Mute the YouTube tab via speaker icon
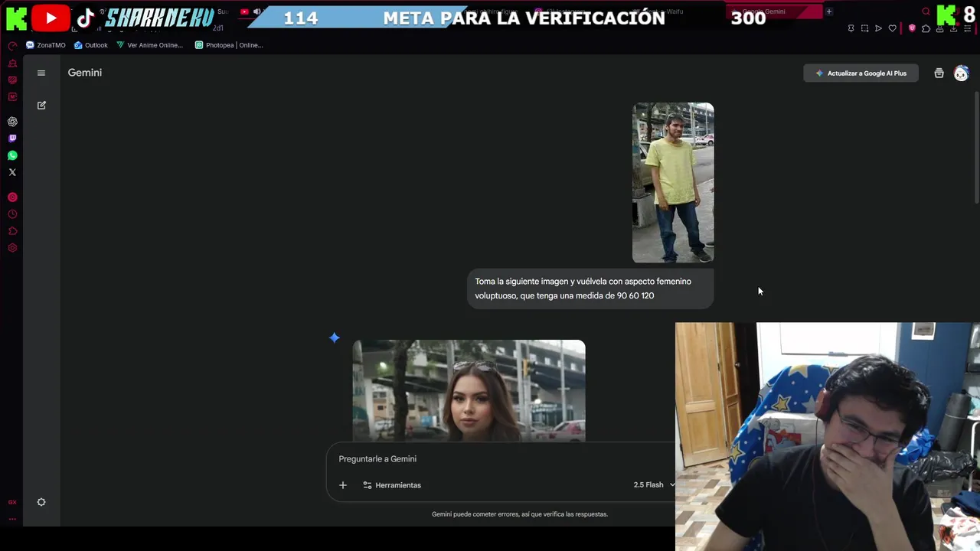980x551 pixels. point(256,11)
